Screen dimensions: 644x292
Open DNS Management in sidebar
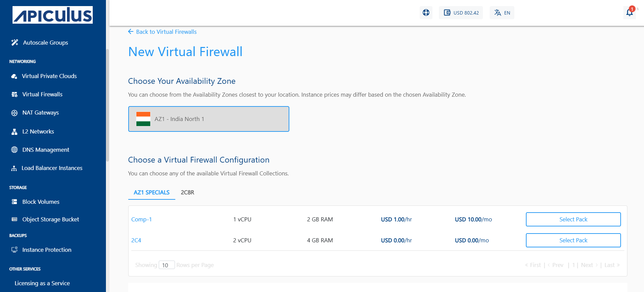pyautogui.click(x=45, y=150)
